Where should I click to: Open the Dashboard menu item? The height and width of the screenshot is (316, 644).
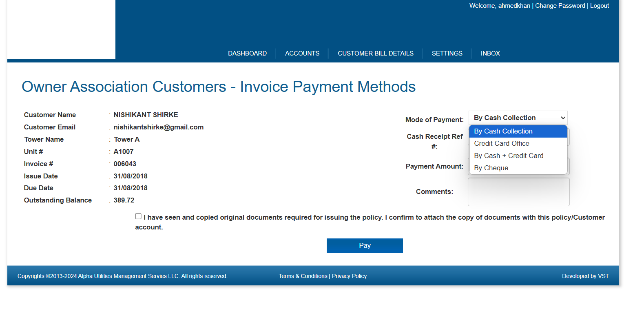pyautogui.click(x=247, y=53)
